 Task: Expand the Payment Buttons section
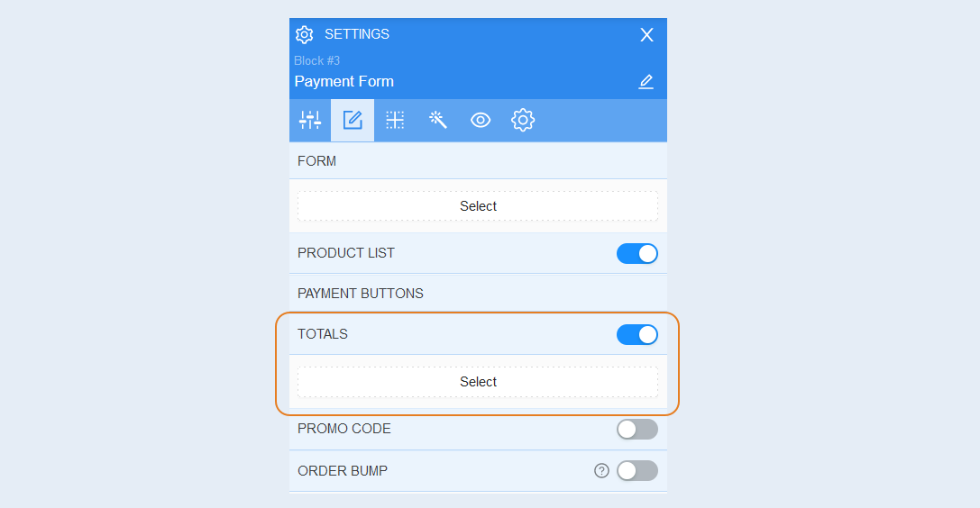[x=478, y=294]
